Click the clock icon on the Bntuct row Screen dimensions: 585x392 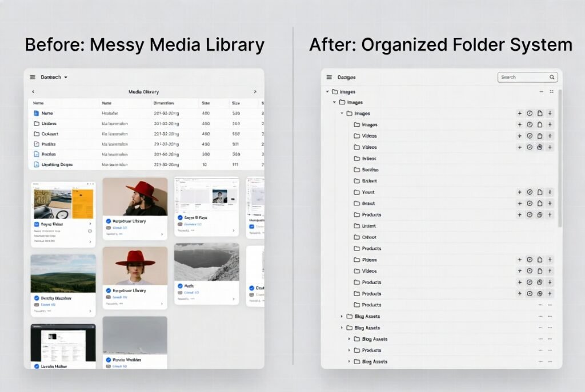point(530,204)
